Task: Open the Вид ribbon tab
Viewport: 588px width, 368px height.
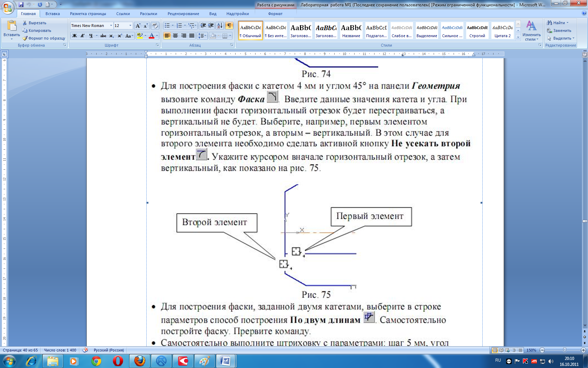Action: [213, 14]
